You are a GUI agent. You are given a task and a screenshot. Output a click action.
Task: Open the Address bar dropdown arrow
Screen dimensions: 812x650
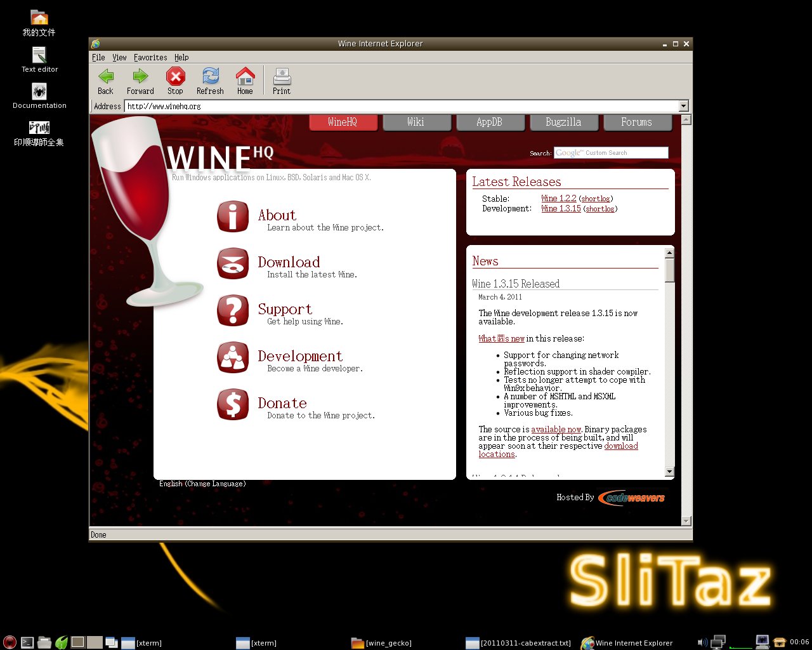click(x=684, y=106)
